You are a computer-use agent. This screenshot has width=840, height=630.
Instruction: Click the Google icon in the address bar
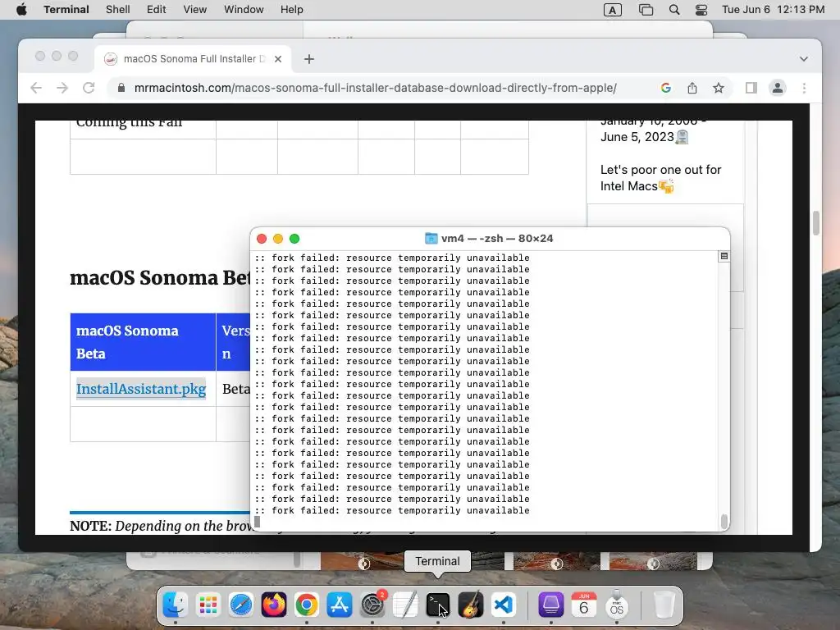(x=666, y=88)
